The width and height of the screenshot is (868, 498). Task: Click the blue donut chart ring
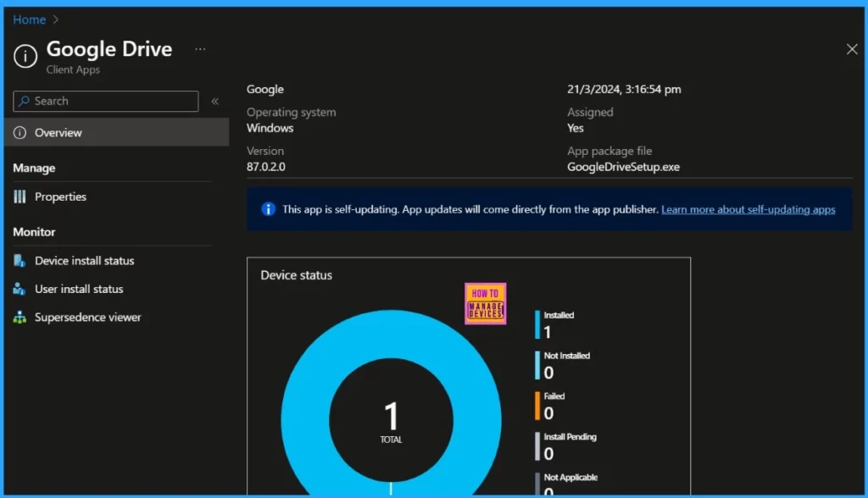click(x=306, y=421)
